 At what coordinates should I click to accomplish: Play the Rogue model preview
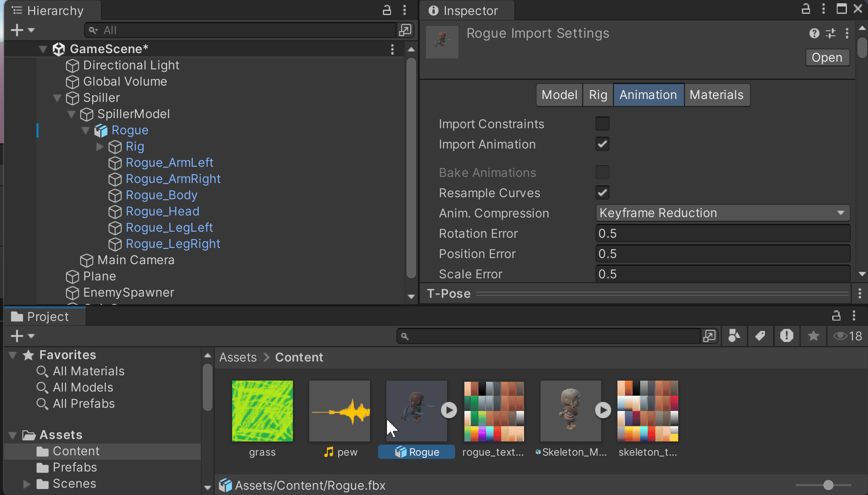pos(449,410)
